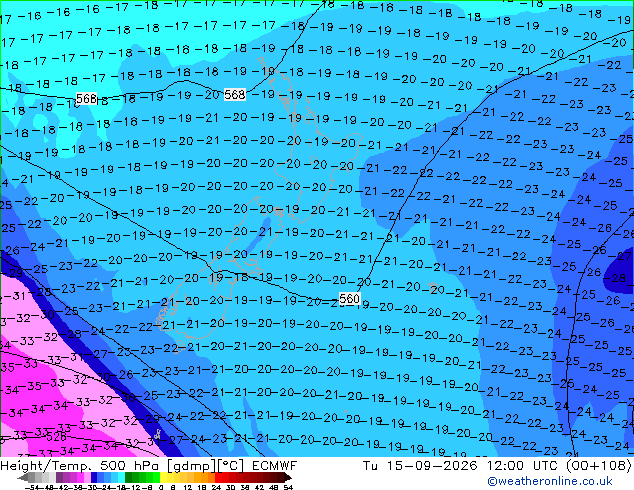Pick the bright green legend swatch

tap(156, 477)
